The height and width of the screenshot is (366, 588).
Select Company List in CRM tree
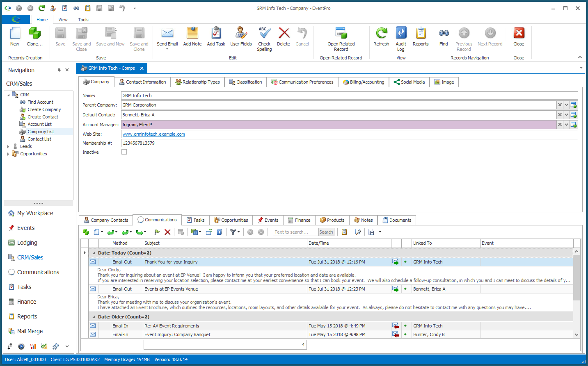pos(41,132)
